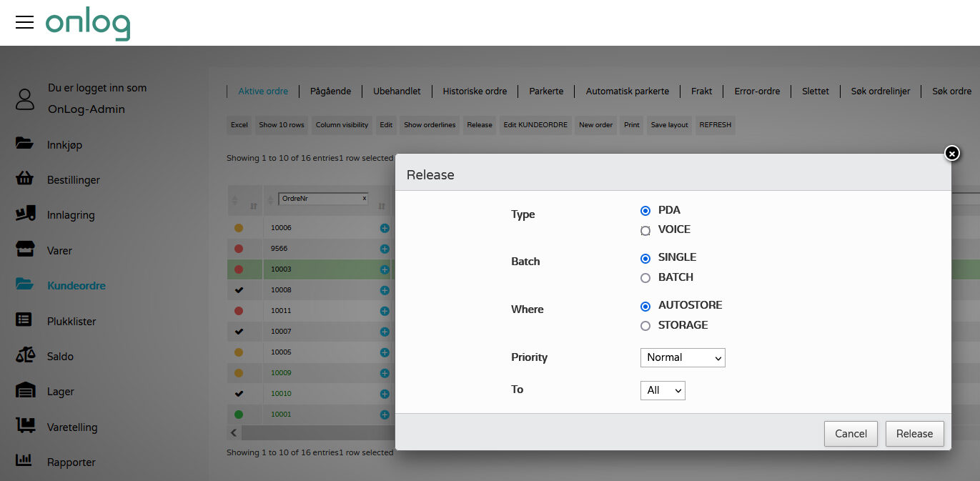Viewport: 980px width, 481px height.
Task: Switch to the Historiske ordre tab
Action: coord(475,91)
